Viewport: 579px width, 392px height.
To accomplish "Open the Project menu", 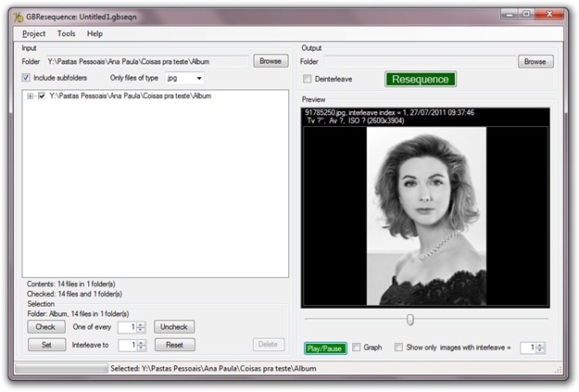I will pyautogui.click(x=33, y=33).
